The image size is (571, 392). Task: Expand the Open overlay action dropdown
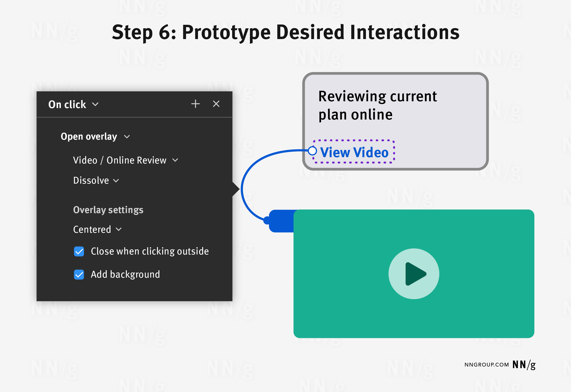(95, 137)
